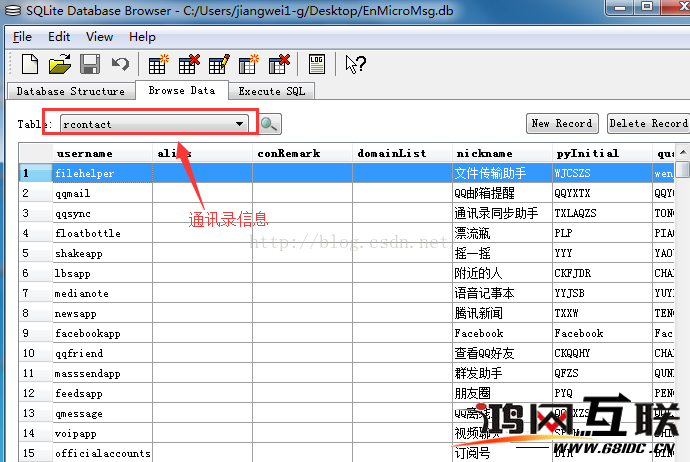Click the domainList column header

pos(402,154)
